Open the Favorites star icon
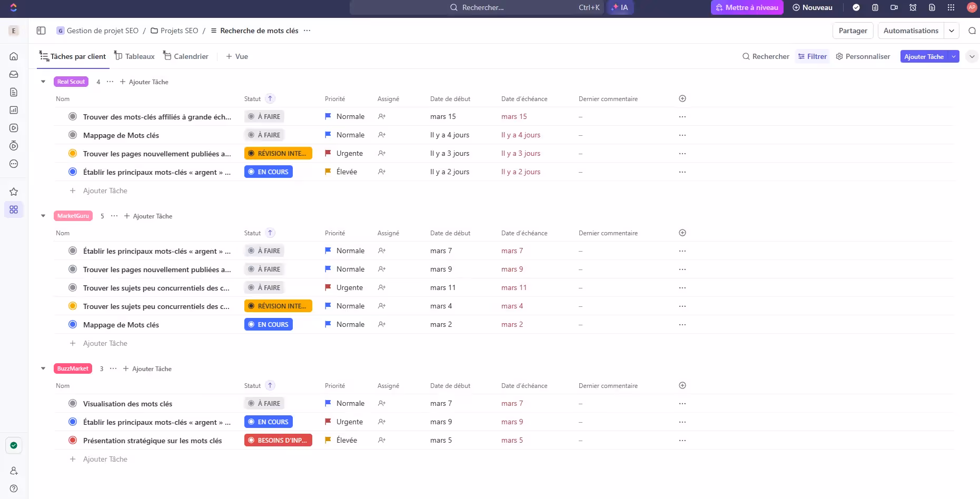 click(x=14, y=192)
